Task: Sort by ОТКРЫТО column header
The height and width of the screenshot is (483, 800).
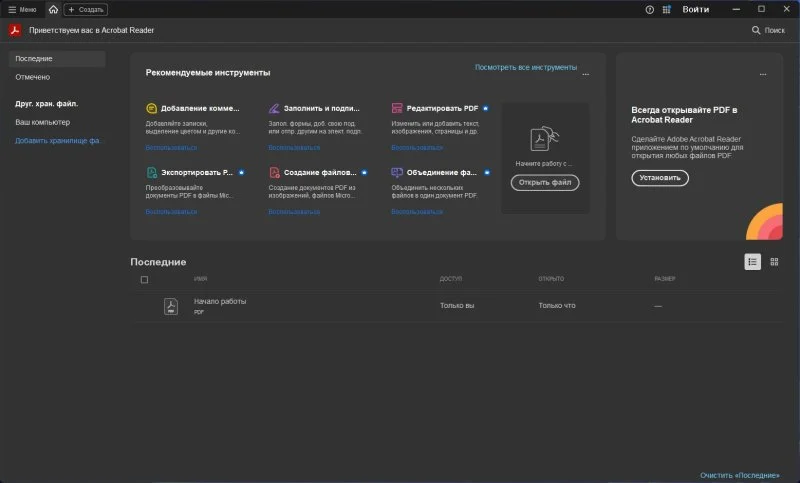Action: pyautogui.click(x=551, y=279)
